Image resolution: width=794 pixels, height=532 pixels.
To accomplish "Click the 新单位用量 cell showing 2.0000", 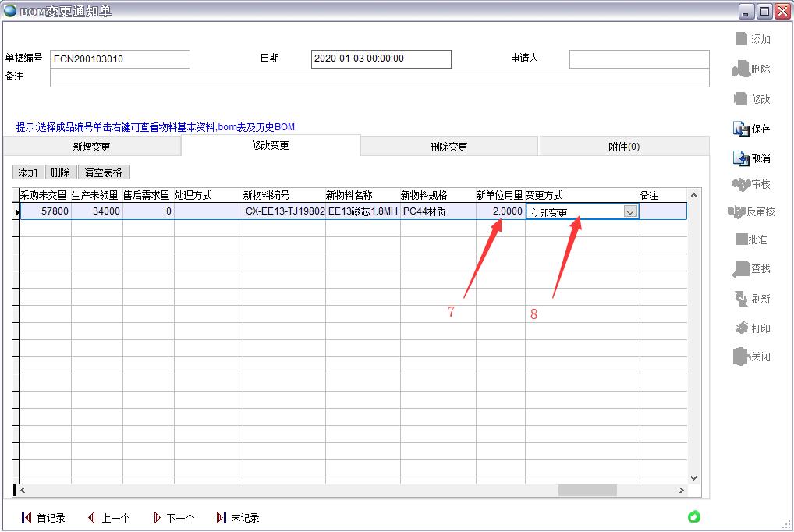I will pyautogui.click(x=500, y=211).
